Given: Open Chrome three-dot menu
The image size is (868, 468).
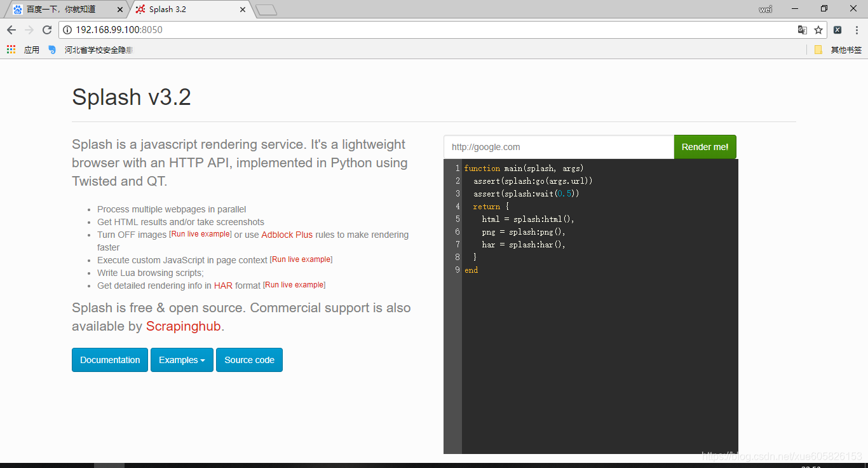Looking at the screenshot, I should (x=856, y=30).
